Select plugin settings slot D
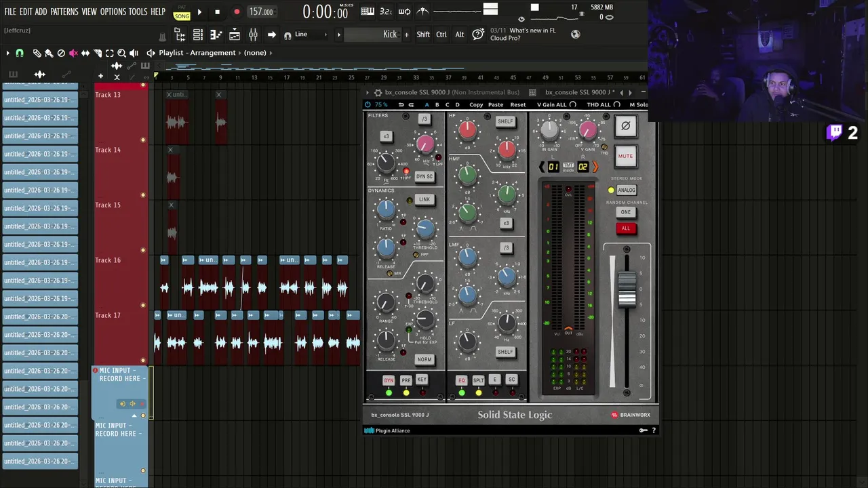 pos(457,105)
